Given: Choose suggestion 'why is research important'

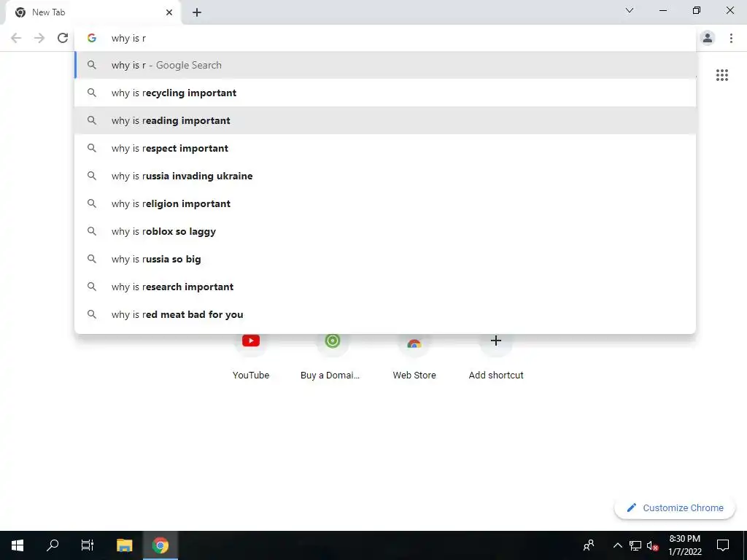Looking at the screenshot, I should [x=385, y=287].
